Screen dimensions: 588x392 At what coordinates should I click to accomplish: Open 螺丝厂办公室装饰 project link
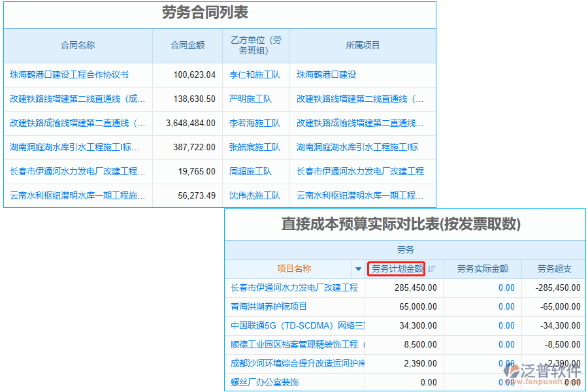(x=265, y=382)
